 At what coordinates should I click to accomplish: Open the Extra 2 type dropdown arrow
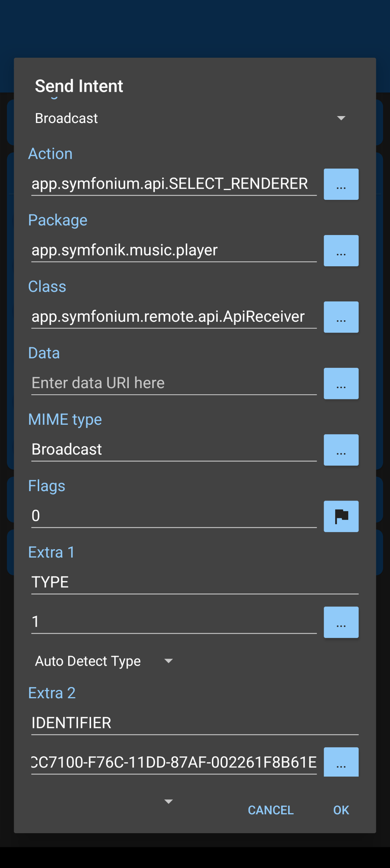pos(168,801)
